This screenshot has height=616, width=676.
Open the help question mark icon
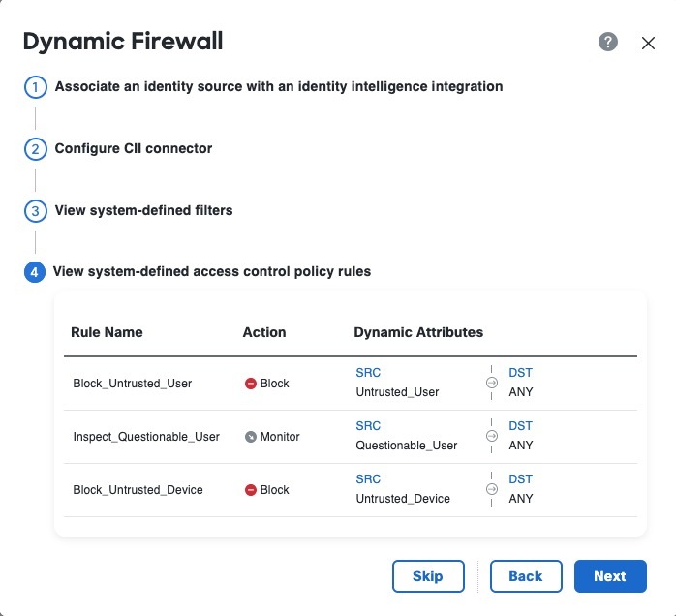(608, 42)
